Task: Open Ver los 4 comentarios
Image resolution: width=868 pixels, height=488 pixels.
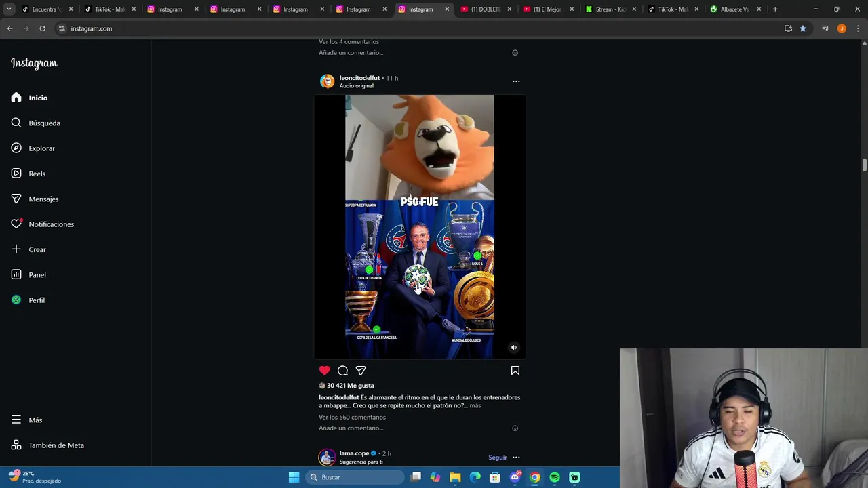Action: click(349, 42)
